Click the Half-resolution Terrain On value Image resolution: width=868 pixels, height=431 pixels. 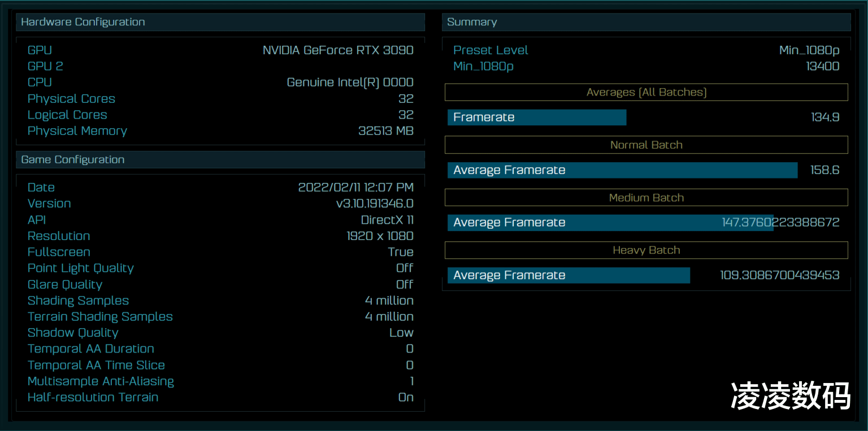[x=406, y=398]
